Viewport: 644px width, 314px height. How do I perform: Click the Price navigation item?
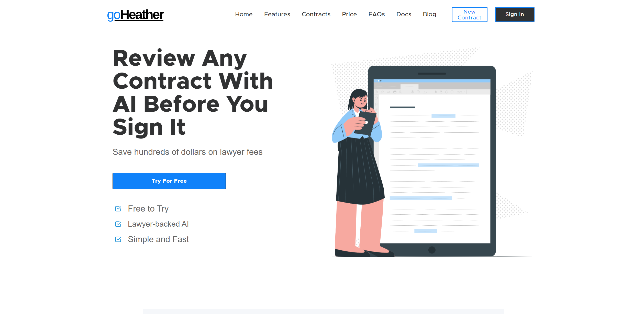350,14
